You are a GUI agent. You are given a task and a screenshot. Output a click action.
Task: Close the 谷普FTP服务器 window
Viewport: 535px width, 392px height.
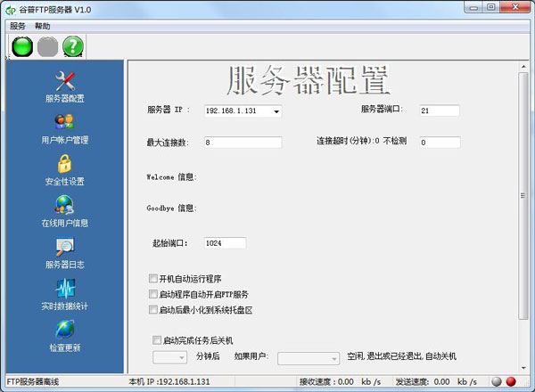click(515, 7)
